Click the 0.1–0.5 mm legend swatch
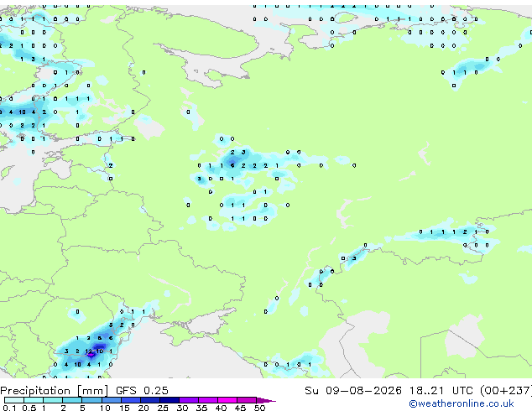This screenshot has width=532, height=411. 14,400
